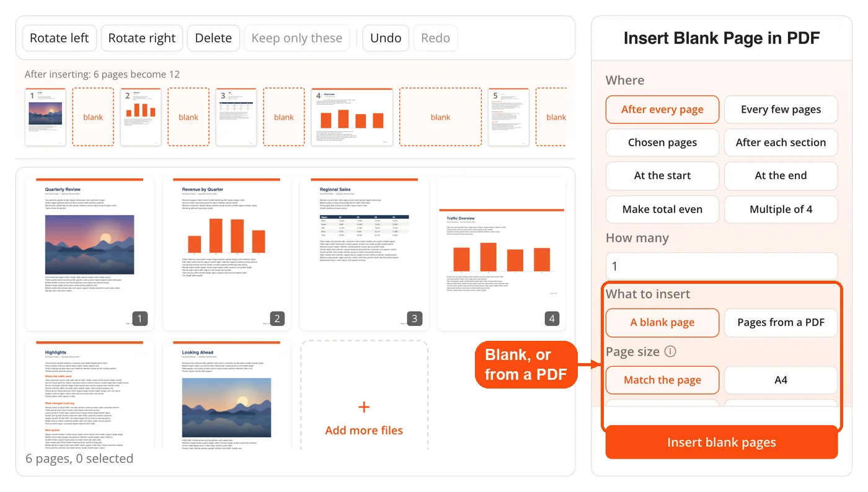Set page size to Match the page
Image resolution: width=868 pixels, height=492 pixels.
tap(662, 380)
